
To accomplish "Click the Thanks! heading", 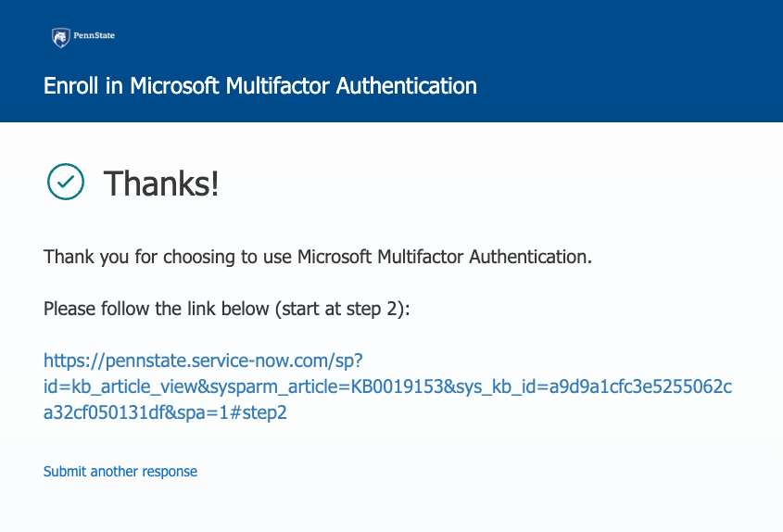I will coord(161,184).
